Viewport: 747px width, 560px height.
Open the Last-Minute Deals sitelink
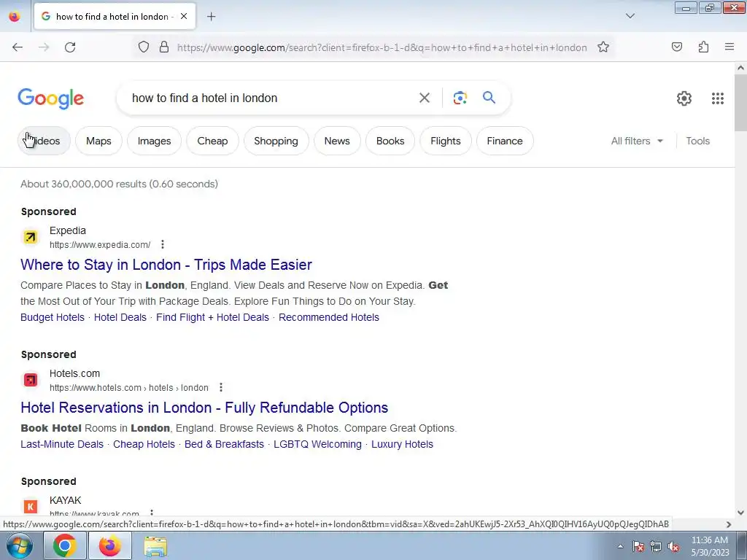coord(62,444)
